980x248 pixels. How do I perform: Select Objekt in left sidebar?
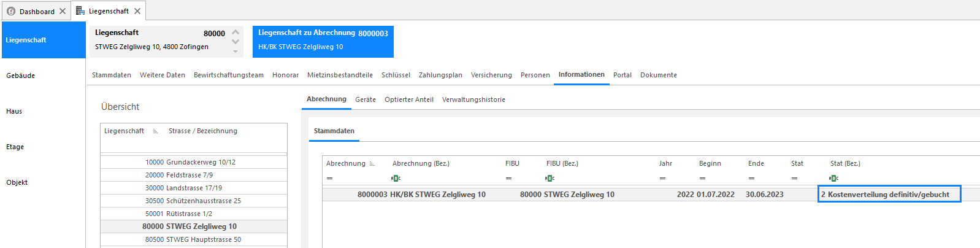(x=44, y=182)
